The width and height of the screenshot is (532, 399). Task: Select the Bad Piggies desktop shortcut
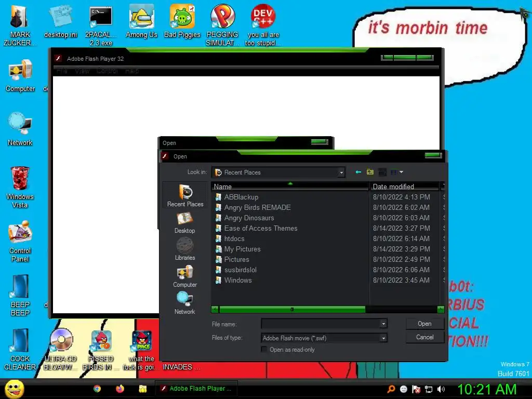(x=182, y=21)
